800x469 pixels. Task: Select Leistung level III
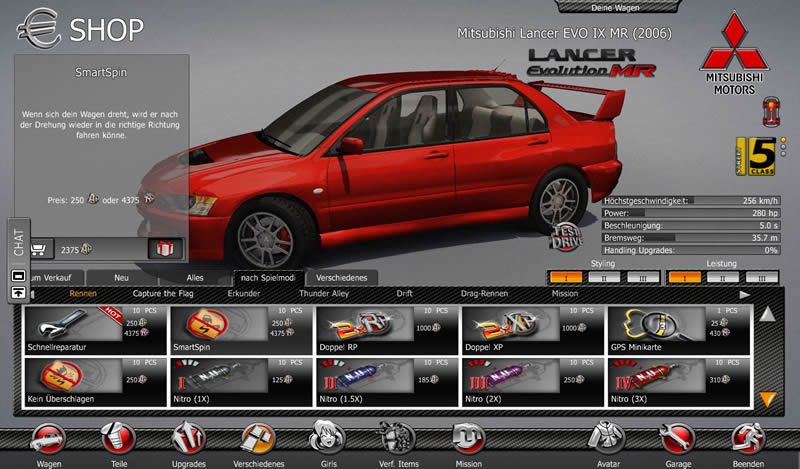(x=760, y=277)
